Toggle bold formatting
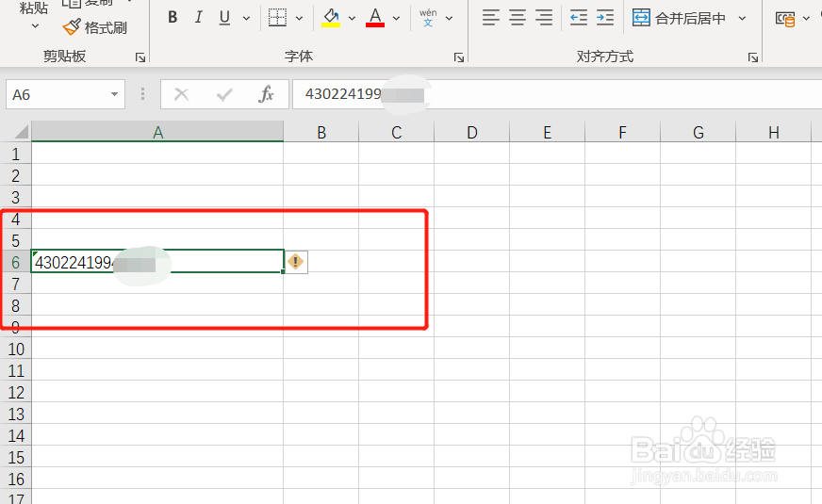The image size is (822, 504). (x=173, y=17)
